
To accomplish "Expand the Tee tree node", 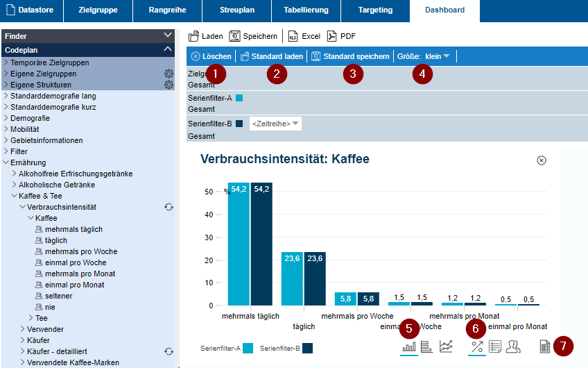I will 31,318.
